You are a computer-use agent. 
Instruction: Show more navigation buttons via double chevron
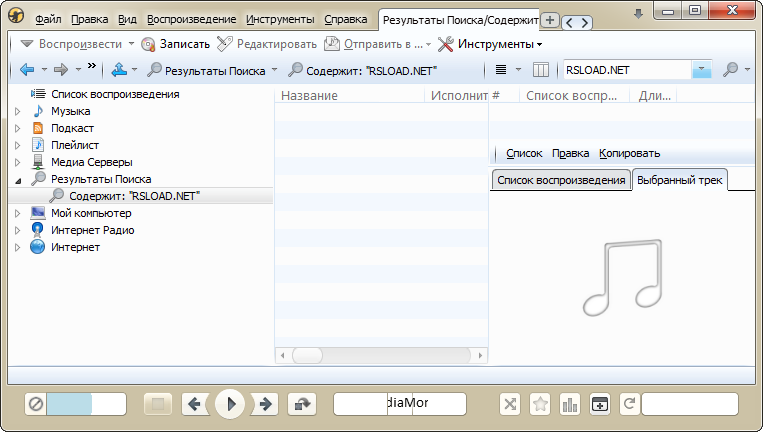[91, 66]
